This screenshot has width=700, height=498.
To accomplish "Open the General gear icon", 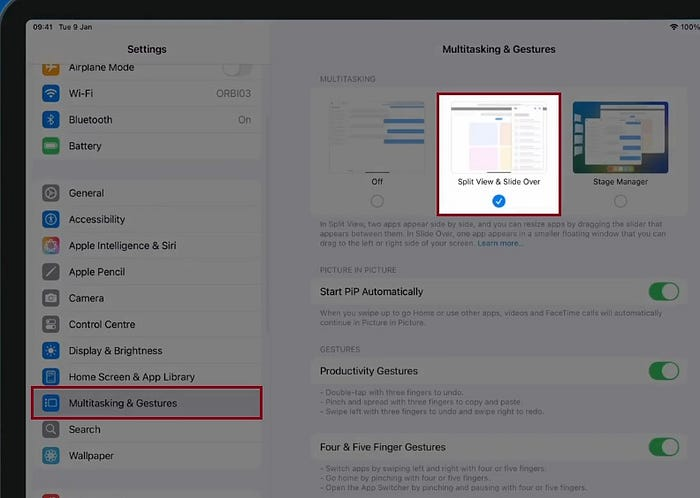I will [x=51, y=193].
